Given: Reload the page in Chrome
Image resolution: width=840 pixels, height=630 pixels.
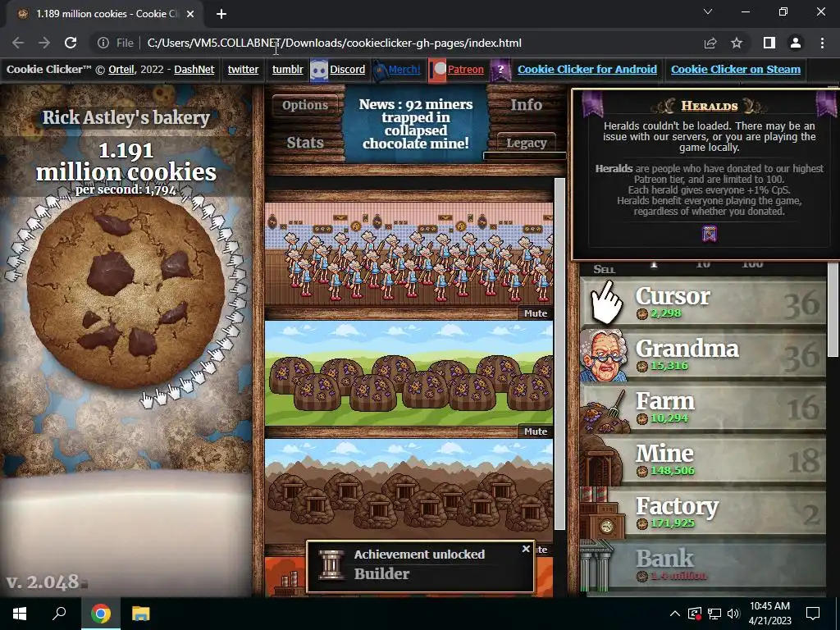Looking at the screenshot, I should click(x=71, y=43).
